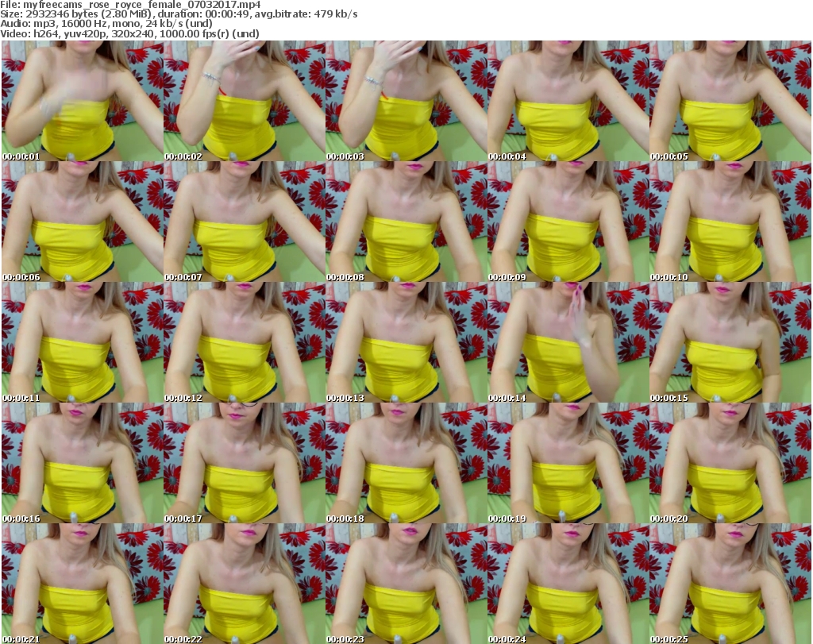Screen dimensions: 813x644
Task: Pick the thumbnail at 00:00:13
Action: (406, 343)
